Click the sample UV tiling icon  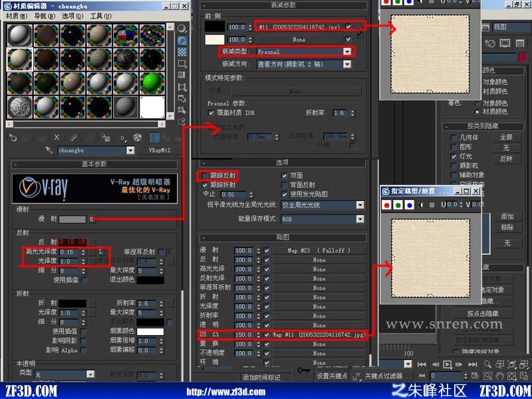coord(182,63)
